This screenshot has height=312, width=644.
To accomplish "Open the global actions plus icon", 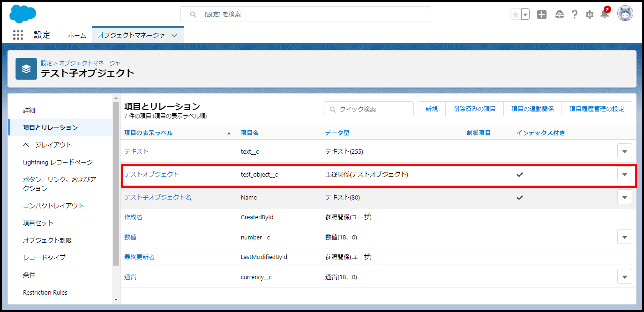I will [541, 14].
